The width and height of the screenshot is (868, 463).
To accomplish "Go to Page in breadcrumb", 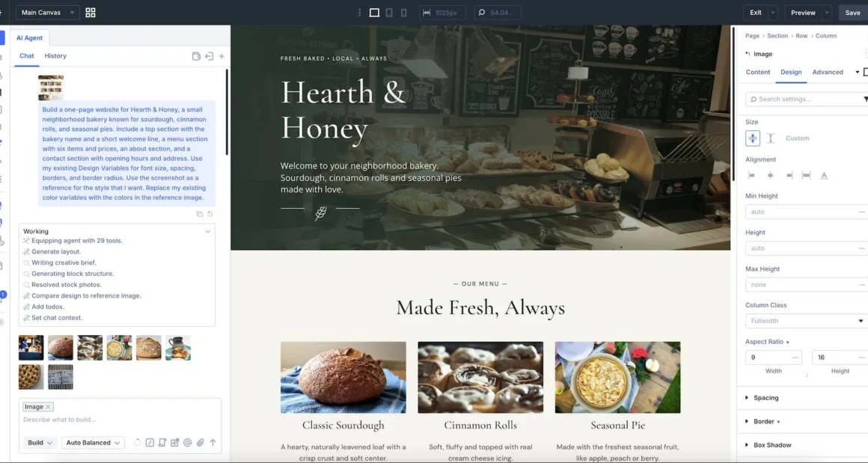I will pyautogui.click(x=752, y=36).
